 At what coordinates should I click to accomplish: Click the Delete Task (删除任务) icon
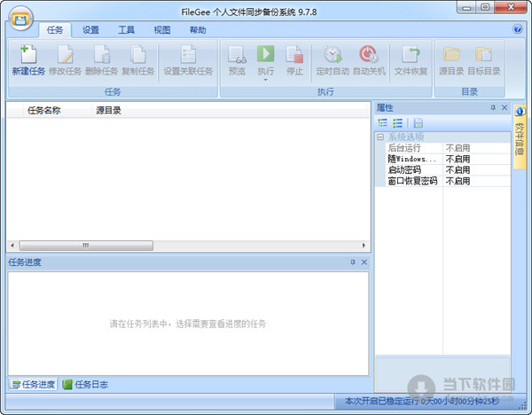(x=102, y=54)
